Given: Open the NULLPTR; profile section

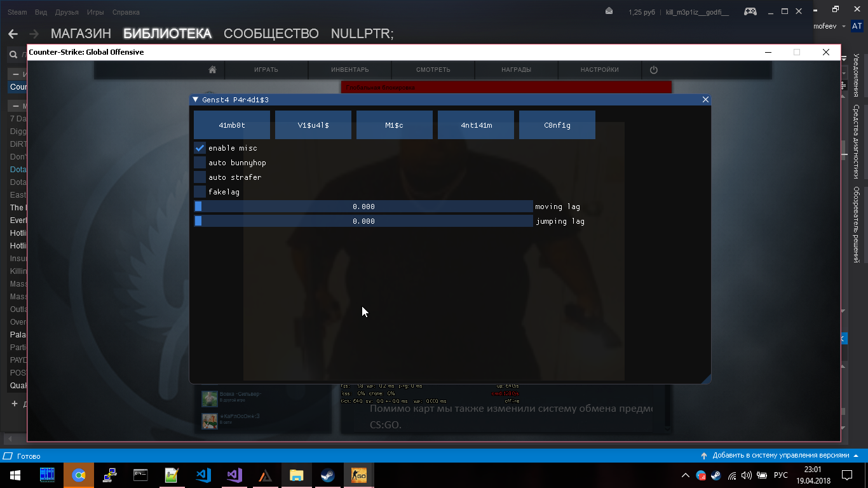Looking at the screenshot, I should (362, 34).
